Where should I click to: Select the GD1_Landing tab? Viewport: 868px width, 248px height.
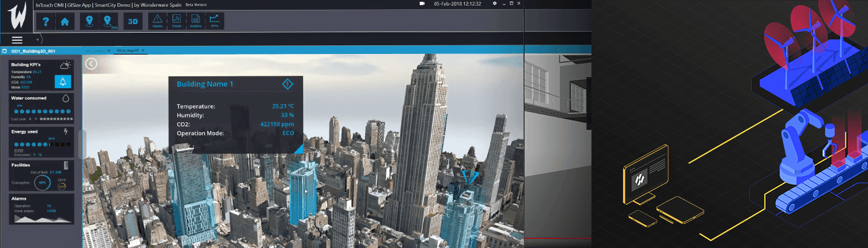pyautogui.click(x=95, y=50)
